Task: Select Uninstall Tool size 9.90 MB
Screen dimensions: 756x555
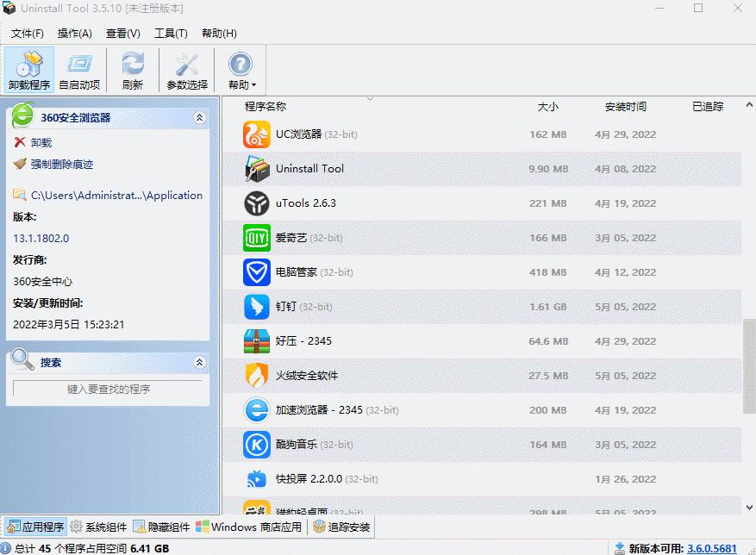Action: (x=548, y=169)
